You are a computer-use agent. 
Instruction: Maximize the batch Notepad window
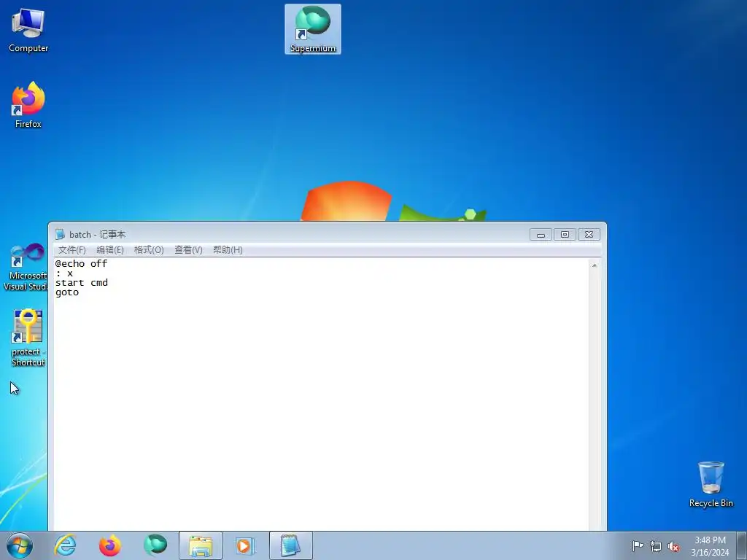pos(565,235)
